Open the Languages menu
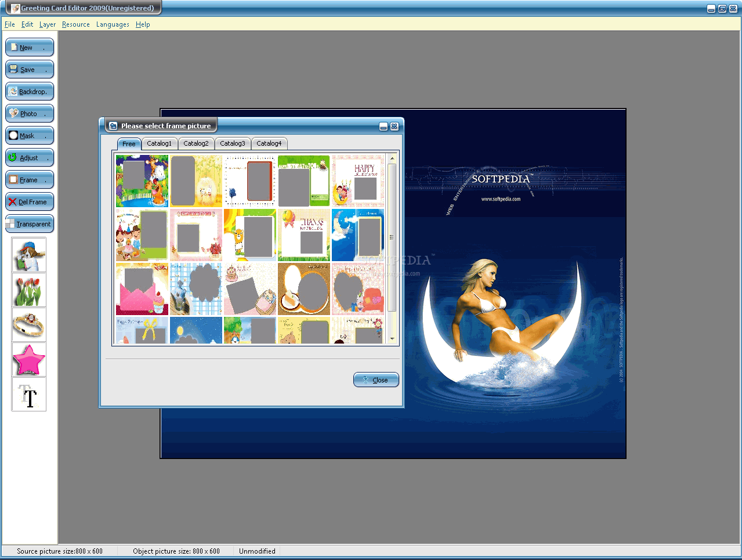 coord(113,24)
